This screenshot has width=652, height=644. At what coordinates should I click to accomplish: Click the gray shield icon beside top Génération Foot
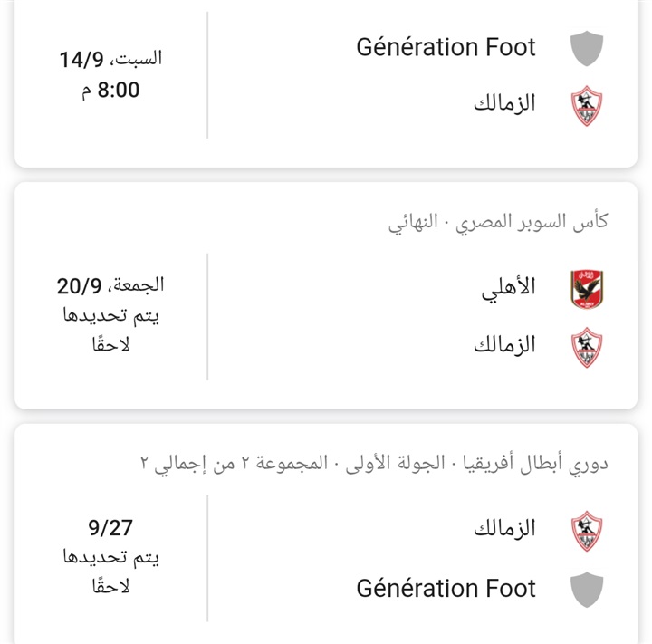[x=587, y=48]
